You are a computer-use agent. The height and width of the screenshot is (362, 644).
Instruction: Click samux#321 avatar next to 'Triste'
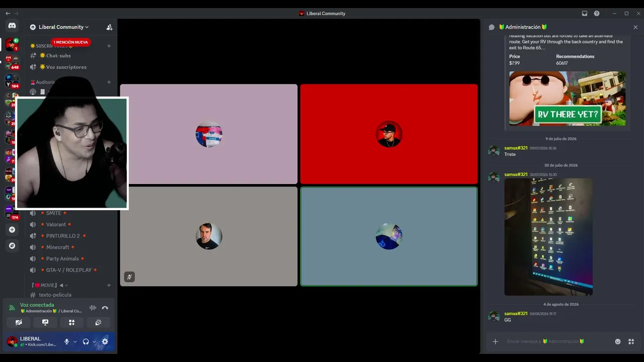494,150
